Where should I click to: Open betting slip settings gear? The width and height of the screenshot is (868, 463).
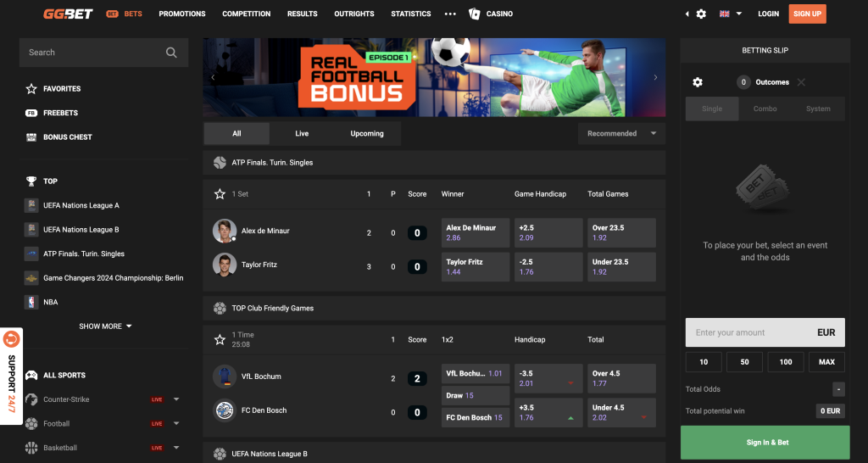698,82
